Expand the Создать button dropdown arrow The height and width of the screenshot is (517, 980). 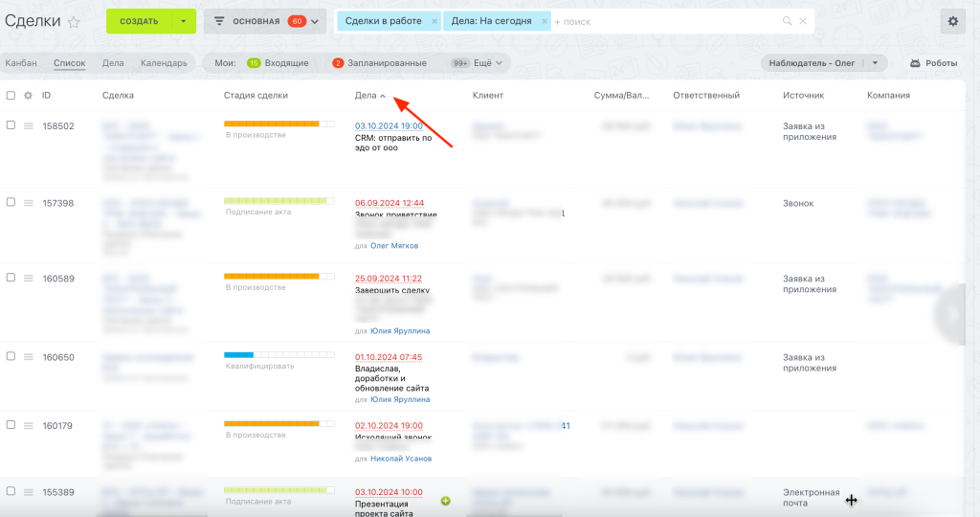pyautogui.click(x=182, y=21)
